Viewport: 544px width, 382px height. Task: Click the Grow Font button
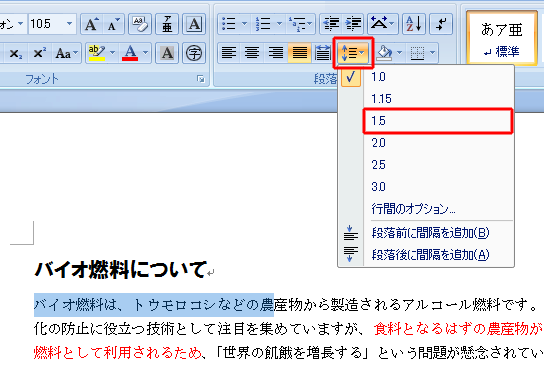click(92, 24)
